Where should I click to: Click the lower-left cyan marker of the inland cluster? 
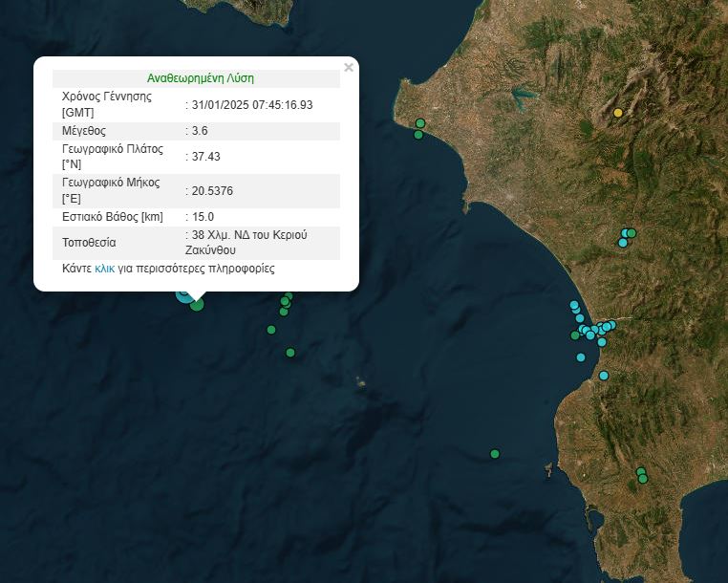pyautogui.click(x=623, y=243)
